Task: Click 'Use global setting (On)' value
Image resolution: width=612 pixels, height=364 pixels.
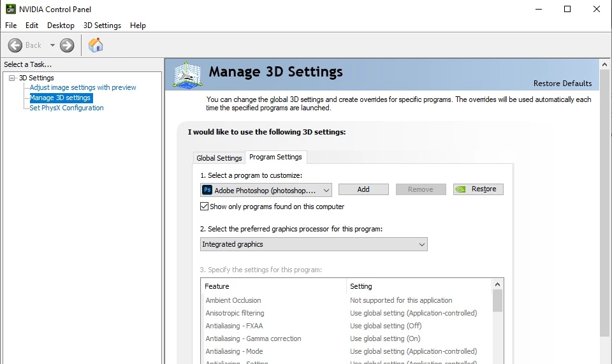Action: 385,339
